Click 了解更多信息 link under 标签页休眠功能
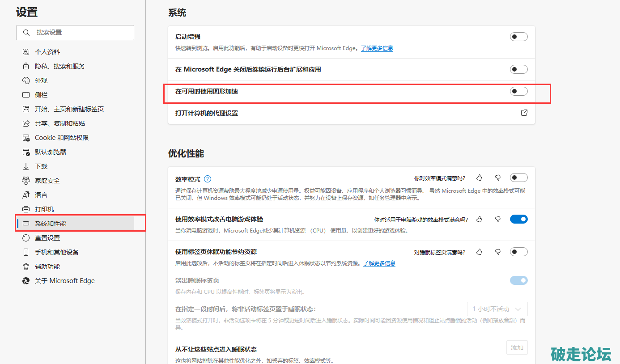This screenshot has height=364, width=620. [379, 263]
